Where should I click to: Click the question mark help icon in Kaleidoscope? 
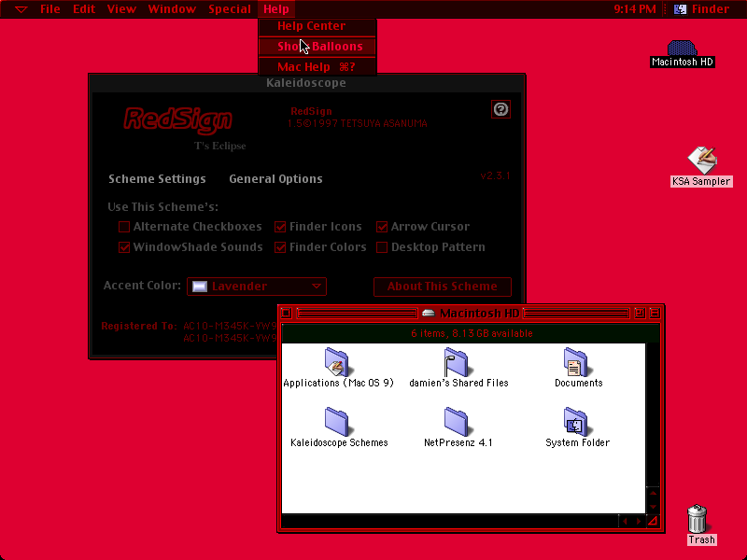pos(500,109)
